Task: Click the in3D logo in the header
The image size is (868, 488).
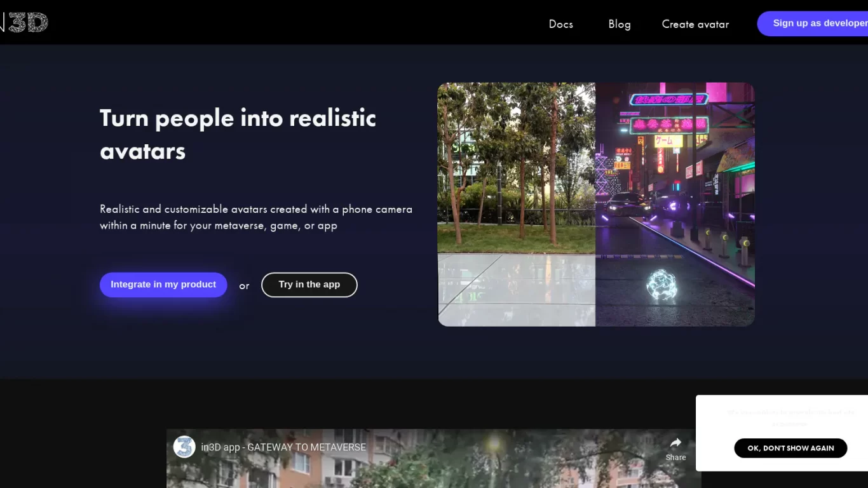Action: (25, 23)
